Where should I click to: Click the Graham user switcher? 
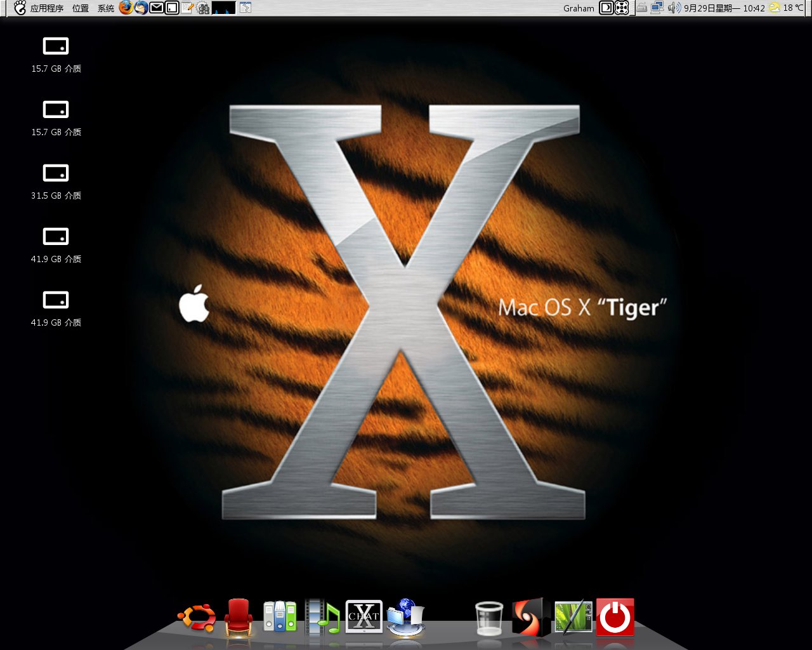(579, 8)
